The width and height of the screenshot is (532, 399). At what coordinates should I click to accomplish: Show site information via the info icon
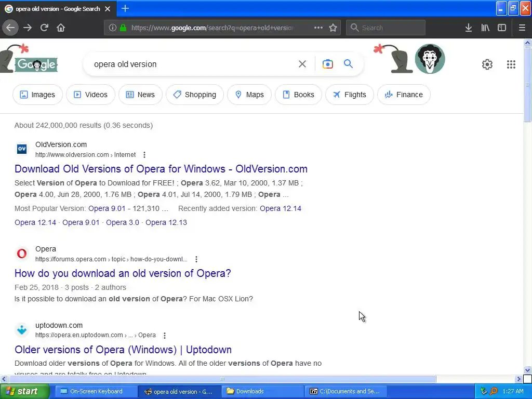113,28
